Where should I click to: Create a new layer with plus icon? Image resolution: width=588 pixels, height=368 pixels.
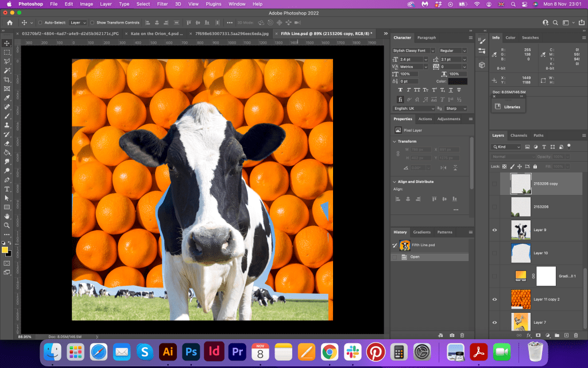566,335
